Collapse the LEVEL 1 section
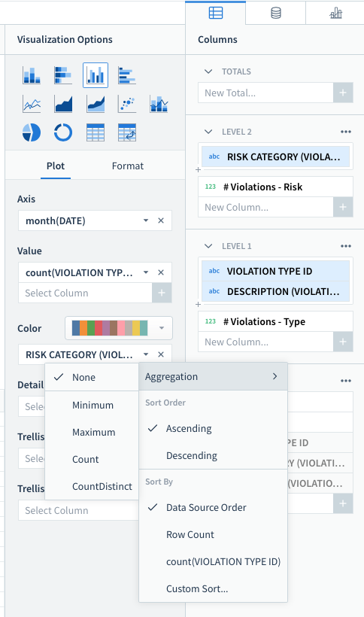Screen dimensions: 364x617 pyautogui.click(x=208, y=246)
